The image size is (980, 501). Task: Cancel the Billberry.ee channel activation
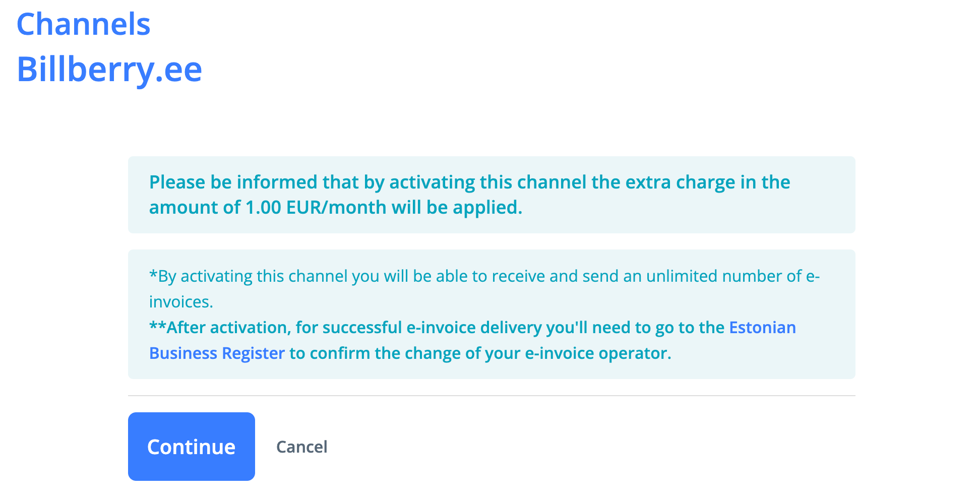click(x=301, y=447)
